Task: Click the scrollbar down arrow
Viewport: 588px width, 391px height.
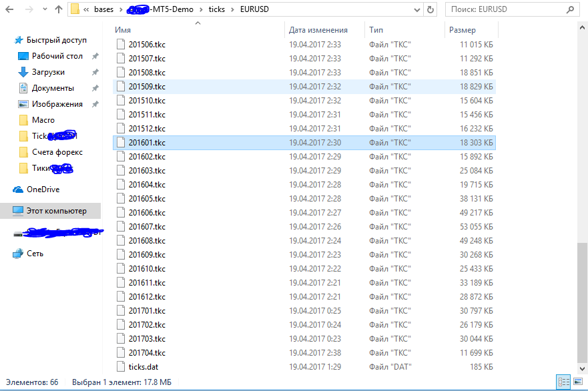Action: tap(582, 368)
